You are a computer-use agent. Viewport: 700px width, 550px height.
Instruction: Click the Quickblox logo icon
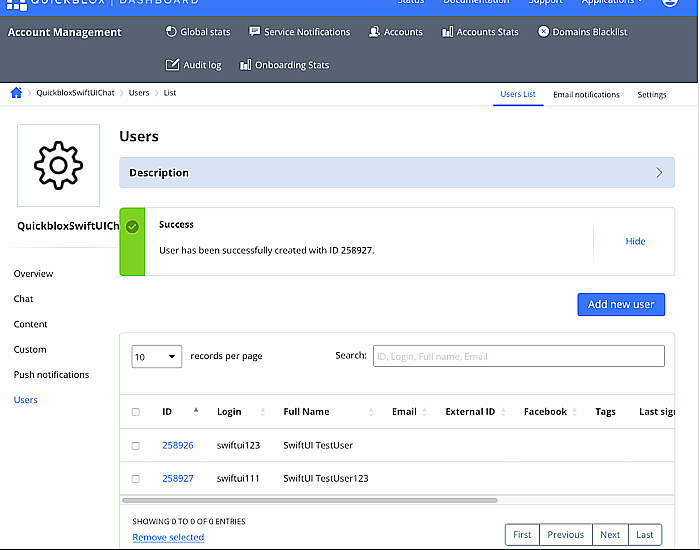[x=17, y=4]
